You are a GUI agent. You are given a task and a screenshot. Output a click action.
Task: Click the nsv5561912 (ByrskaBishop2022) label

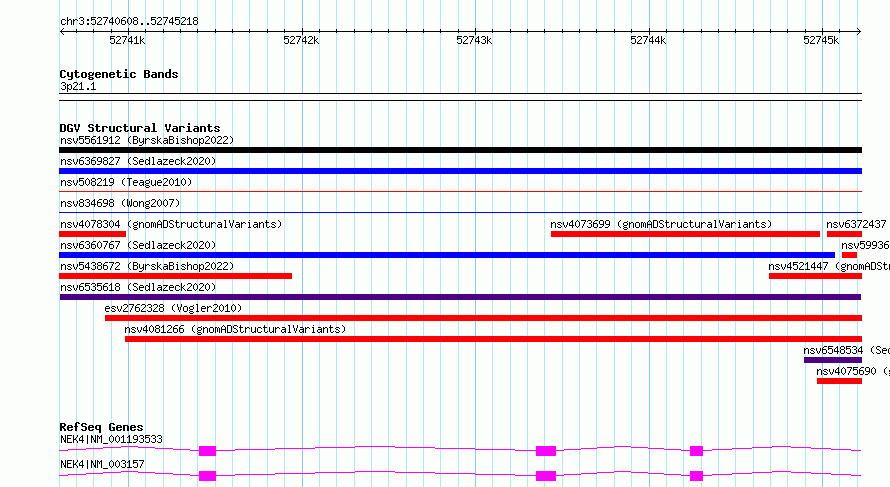pos(147,140)
